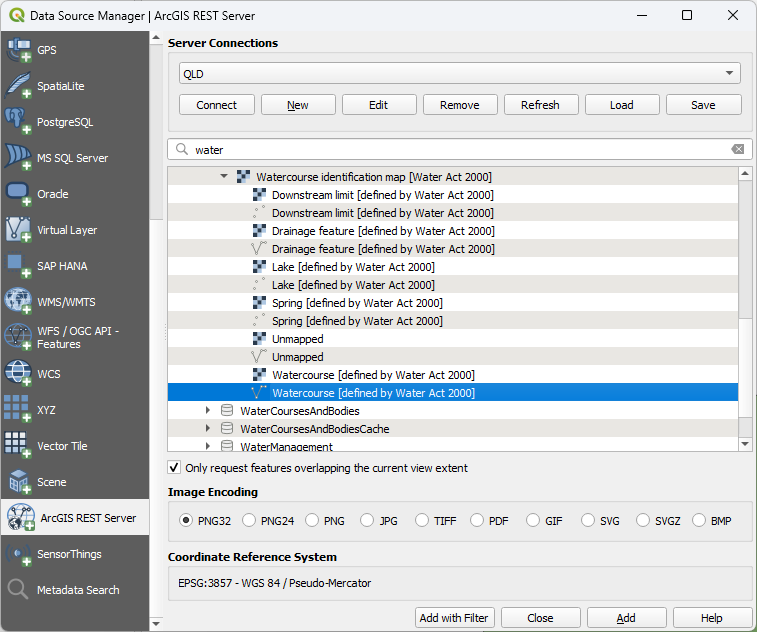Open the SpatiaLite source icon
Image resolution: width=757 pixels, height=632 pixels.
pyautogui.click(x=19, y=86)
